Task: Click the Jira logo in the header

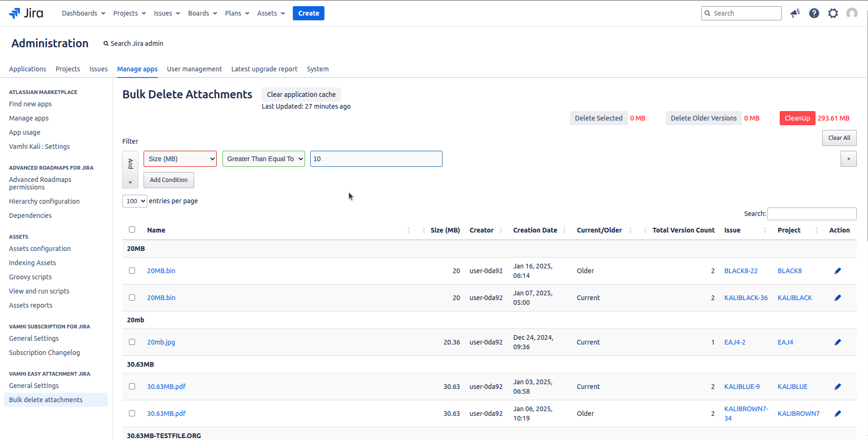Action: [26, 13]
